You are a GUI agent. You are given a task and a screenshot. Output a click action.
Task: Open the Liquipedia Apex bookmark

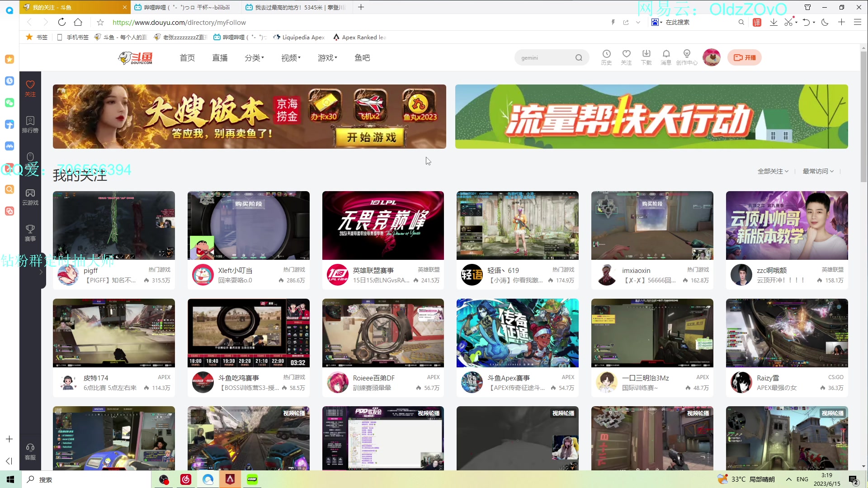[299, 37]
